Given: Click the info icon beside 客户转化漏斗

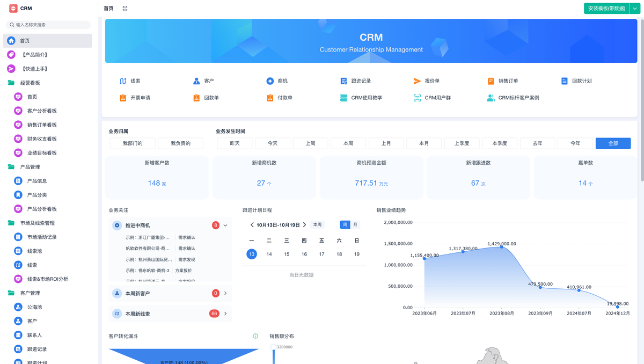Looking at the screenshot, I should [255, 336].
